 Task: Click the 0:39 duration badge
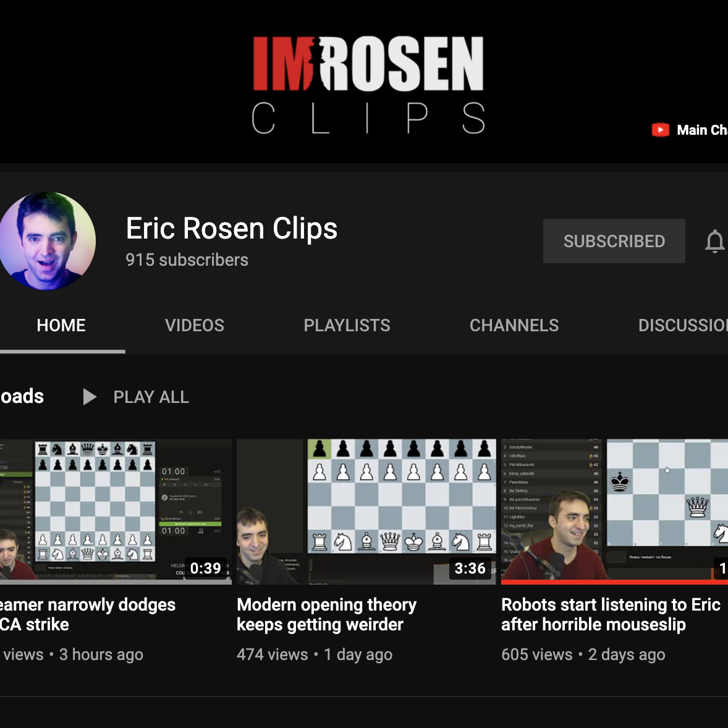pyautogui.click(x=206, y=569)
